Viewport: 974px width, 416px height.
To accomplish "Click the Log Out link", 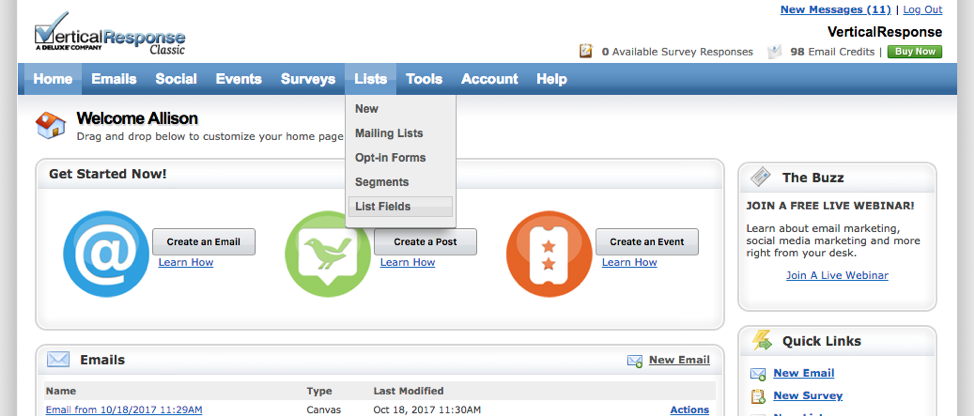I will [922, 9].
